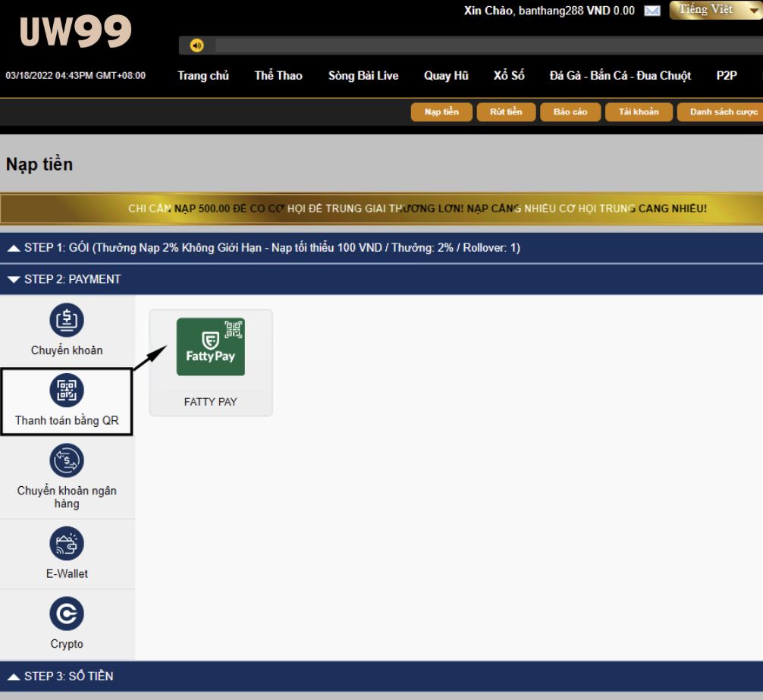This screenshot has width=763, height=700.
Task: Choose the Chuyển khoản ngân hàng icon
Action: [x=67, y=460]
